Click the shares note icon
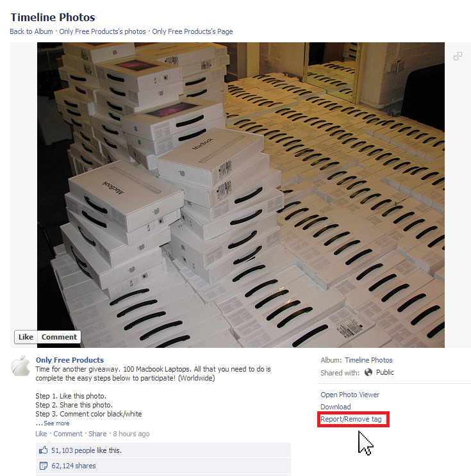Image resolution: width=471 pixels, height=476 pixels. click(44, 466)
